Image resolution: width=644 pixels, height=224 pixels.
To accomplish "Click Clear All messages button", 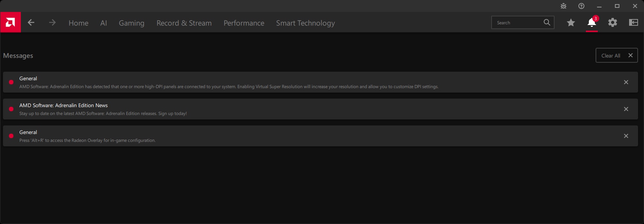I will tap(617, 55).
